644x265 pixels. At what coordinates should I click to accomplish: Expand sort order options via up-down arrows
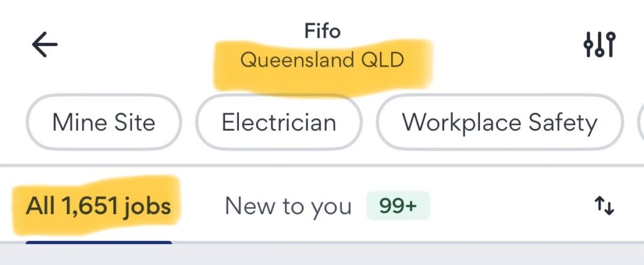click(604, 206)
